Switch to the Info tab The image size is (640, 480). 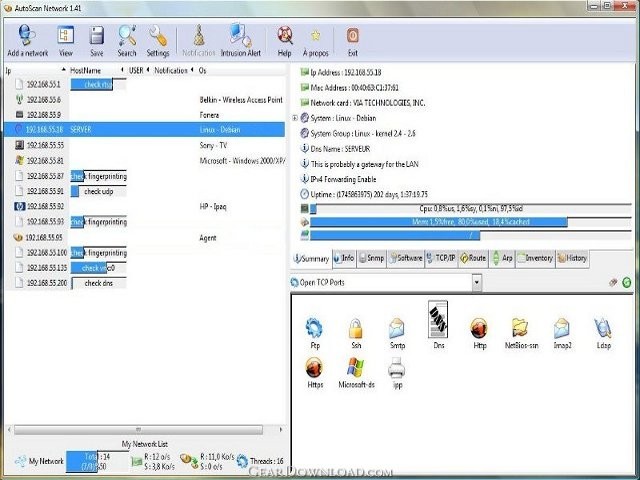344,258
